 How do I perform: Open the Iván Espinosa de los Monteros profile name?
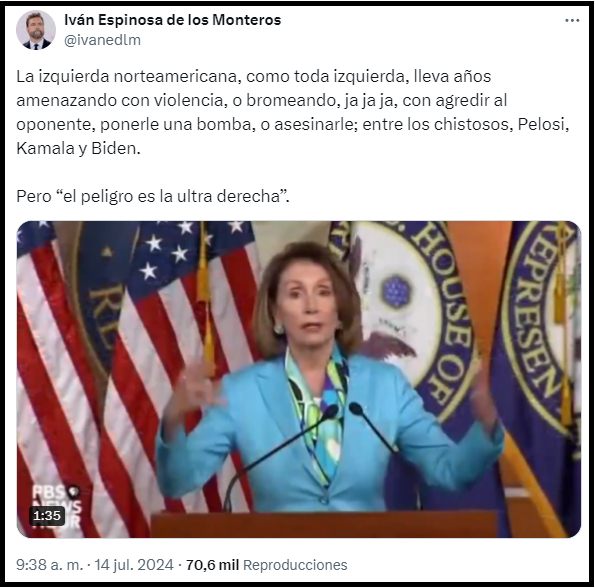tap(173, 20)
